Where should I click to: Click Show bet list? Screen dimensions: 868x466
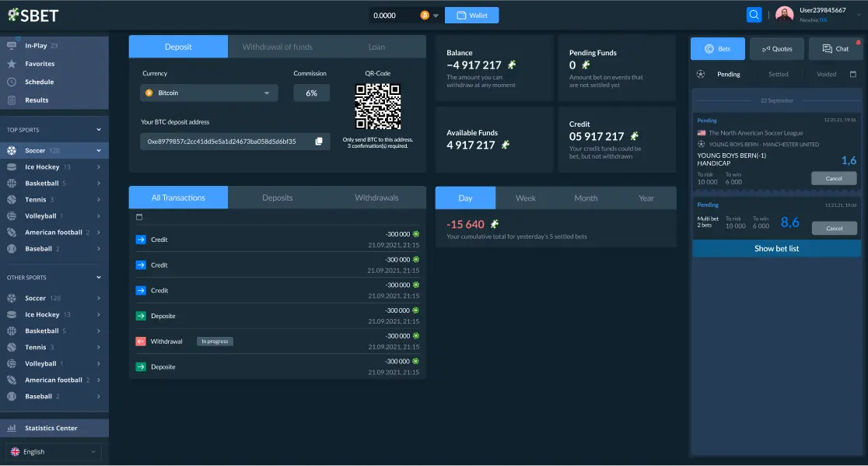point(775,247)
